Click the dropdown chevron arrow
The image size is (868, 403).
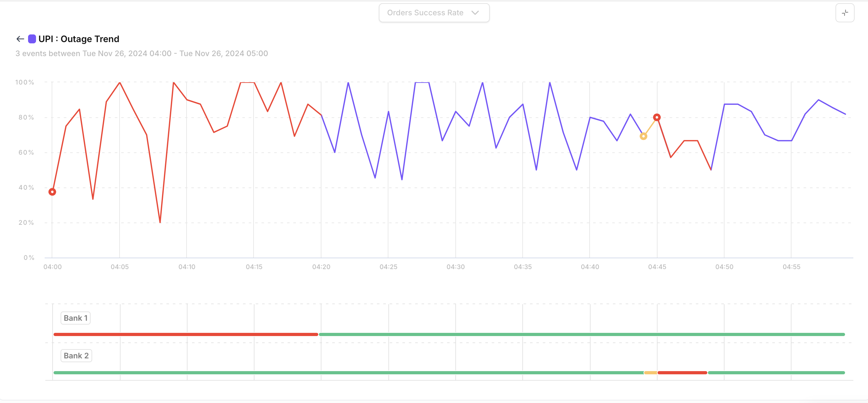click(x=475, y=13)
